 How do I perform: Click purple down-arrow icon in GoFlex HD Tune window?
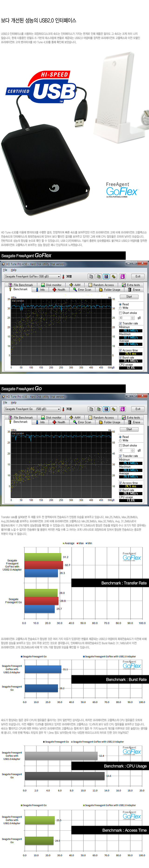tap(122, 276)
